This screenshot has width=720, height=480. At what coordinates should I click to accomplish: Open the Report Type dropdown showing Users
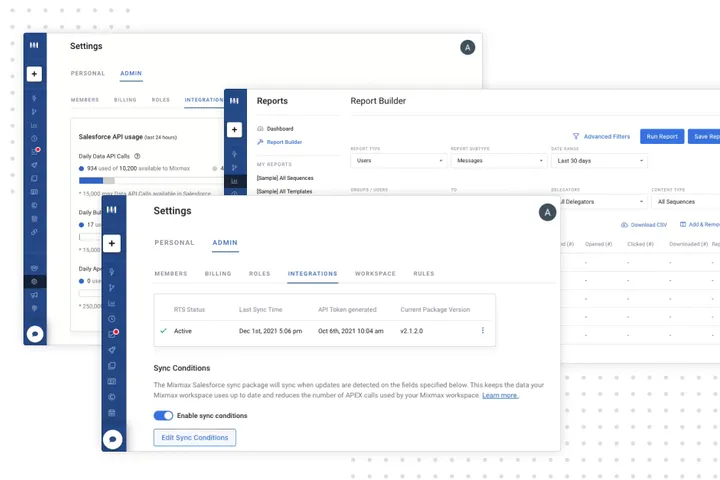[x=398, y=160]
